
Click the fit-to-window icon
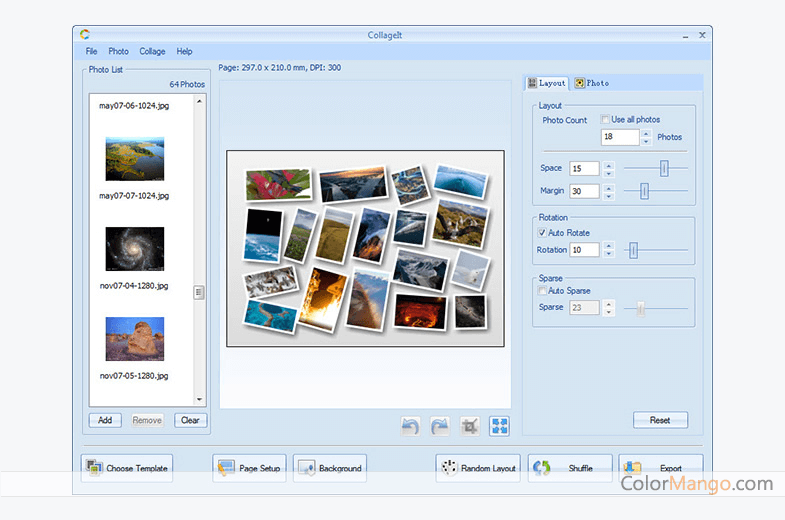click(x=499, y=426)
